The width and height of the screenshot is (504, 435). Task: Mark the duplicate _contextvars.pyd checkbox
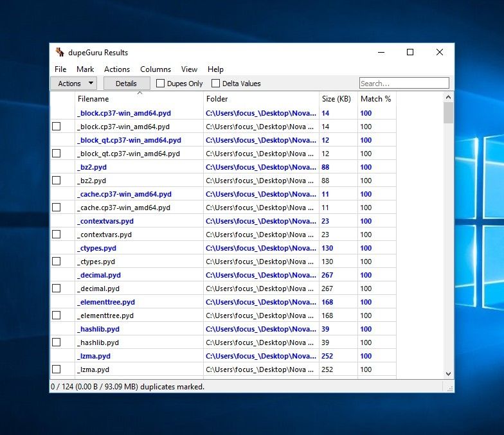(x=57, y=235)
